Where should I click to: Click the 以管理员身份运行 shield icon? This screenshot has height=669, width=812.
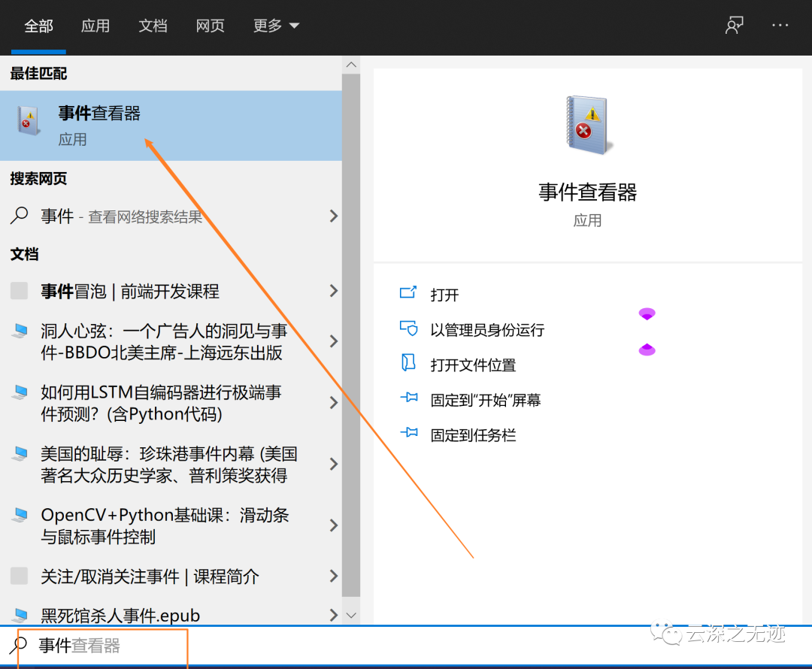click(x=409, y=329)
